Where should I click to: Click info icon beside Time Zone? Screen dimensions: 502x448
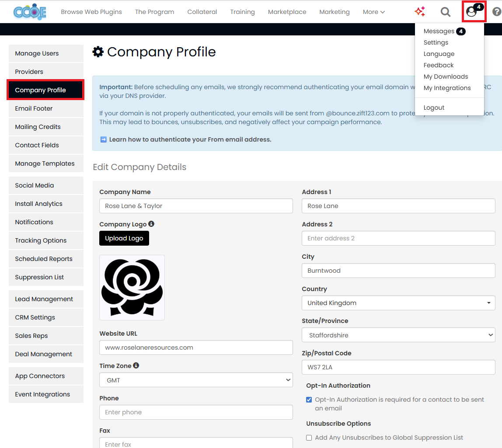pyautogui.click(x=136, y=365)
